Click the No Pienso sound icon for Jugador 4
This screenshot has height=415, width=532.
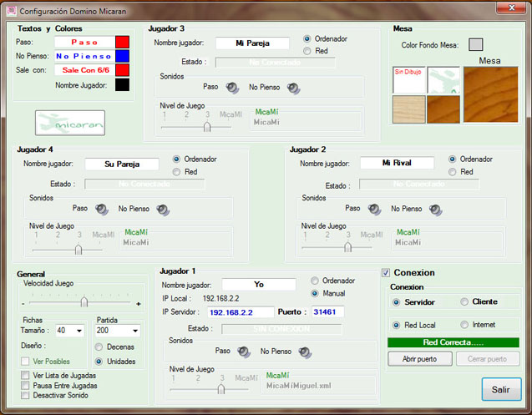coord(163,210)
